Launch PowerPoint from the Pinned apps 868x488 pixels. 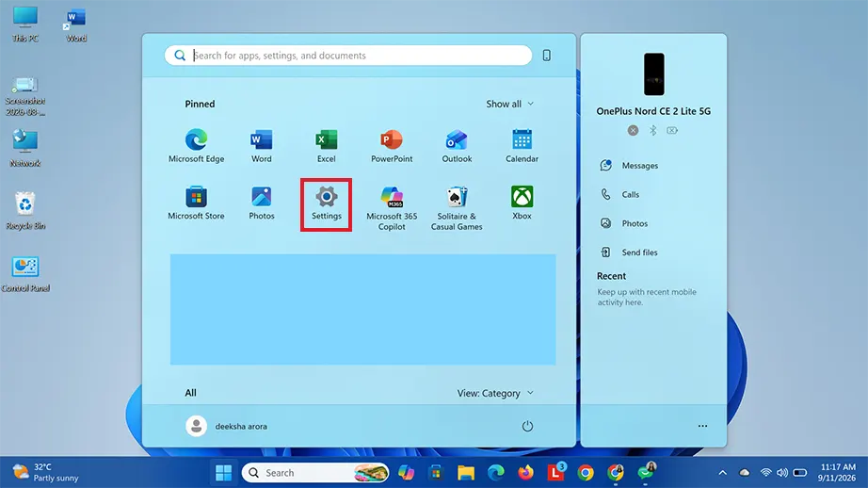392,146
